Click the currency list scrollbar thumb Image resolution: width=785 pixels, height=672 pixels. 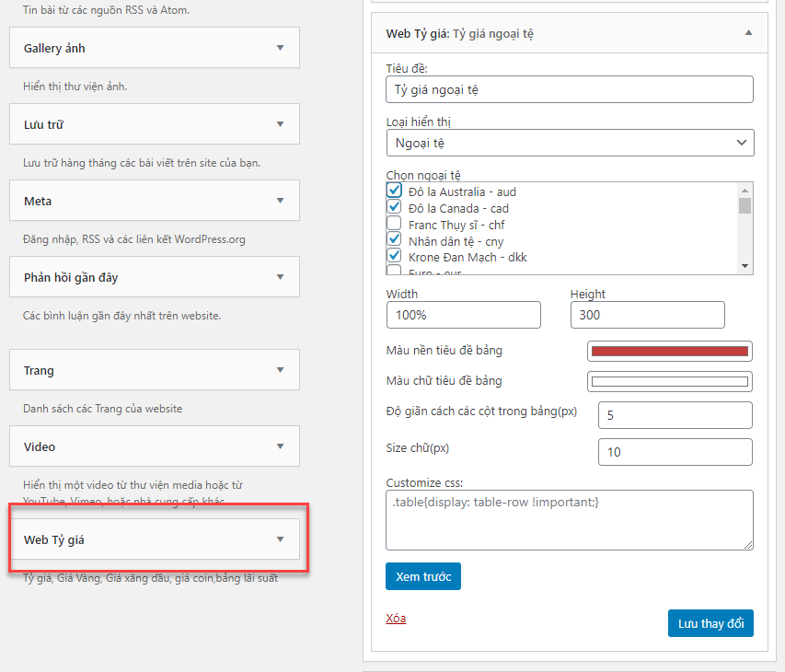[745, 205]
